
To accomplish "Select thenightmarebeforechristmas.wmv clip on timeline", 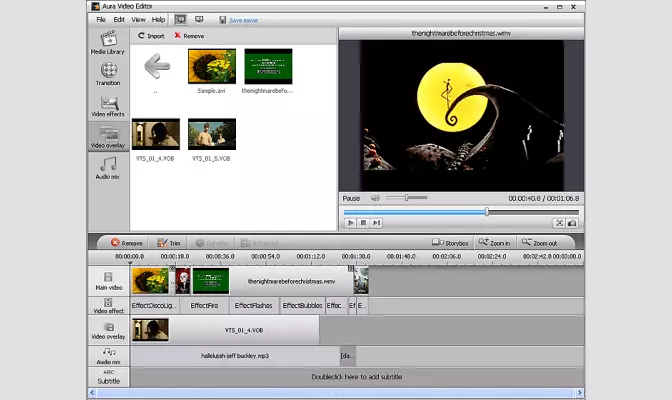I will pyautogui.click(x=273, y=281).
